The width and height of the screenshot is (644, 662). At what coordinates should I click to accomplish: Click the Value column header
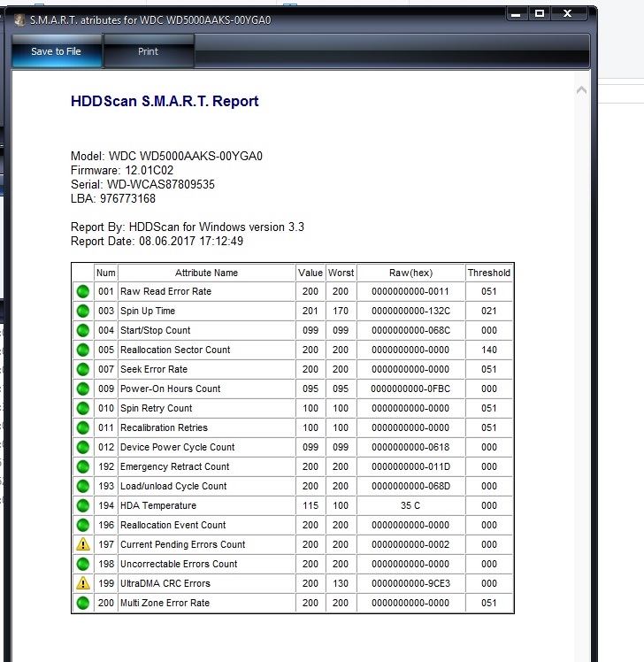pos(310,273)
